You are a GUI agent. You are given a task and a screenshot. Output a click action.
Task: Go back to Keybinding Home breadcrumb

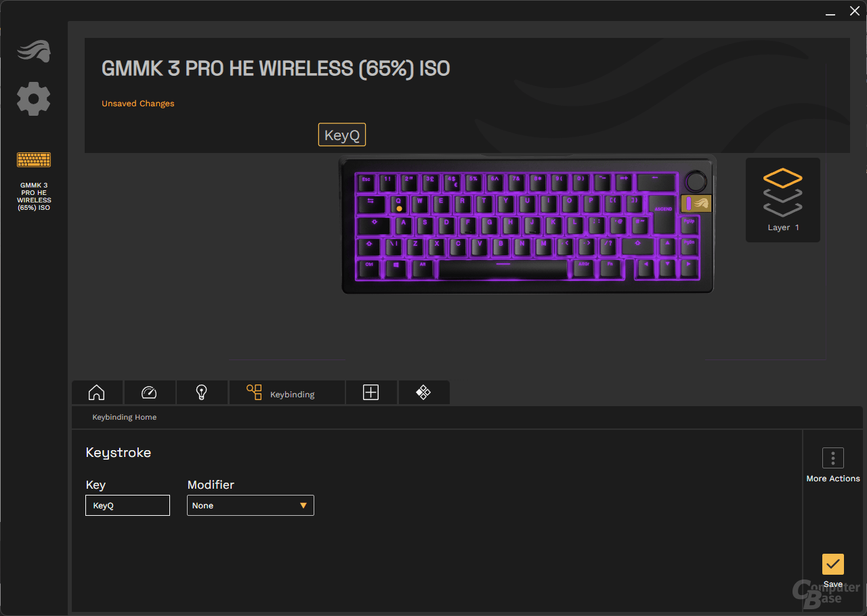tap(125, 417)
